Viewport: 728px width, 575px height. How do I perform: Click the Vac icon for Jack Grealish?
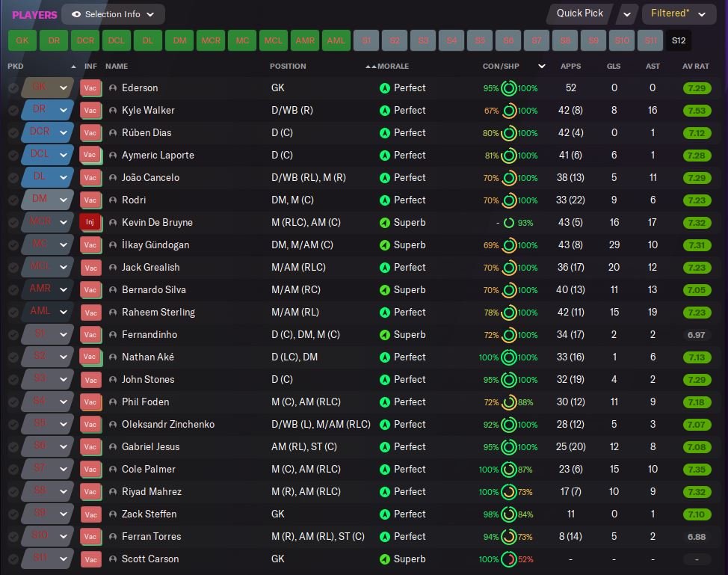click(x=90, y=268)
